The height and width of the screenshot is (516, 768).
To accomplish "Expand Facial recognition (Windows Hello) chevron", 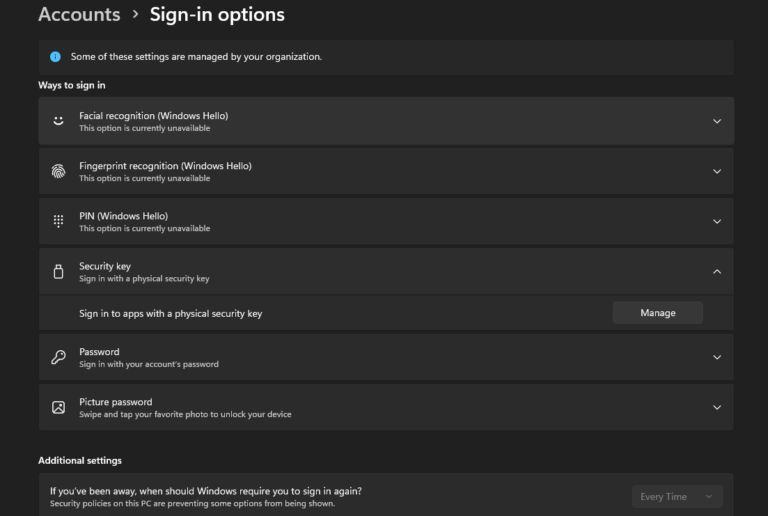I will coord(716,121).
